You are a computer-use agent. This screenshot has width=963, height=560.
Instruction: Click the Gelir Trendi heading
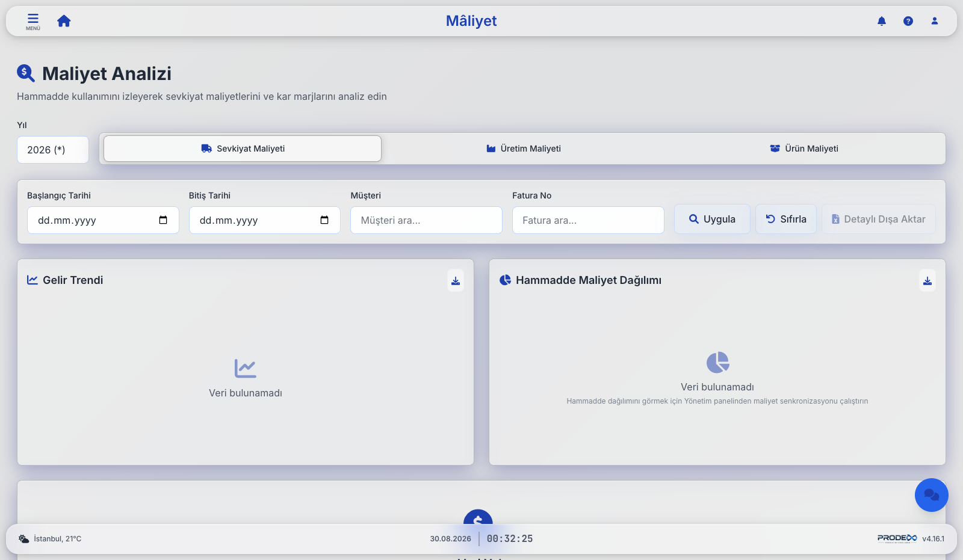pyautogui.click(x=73, y=280)
